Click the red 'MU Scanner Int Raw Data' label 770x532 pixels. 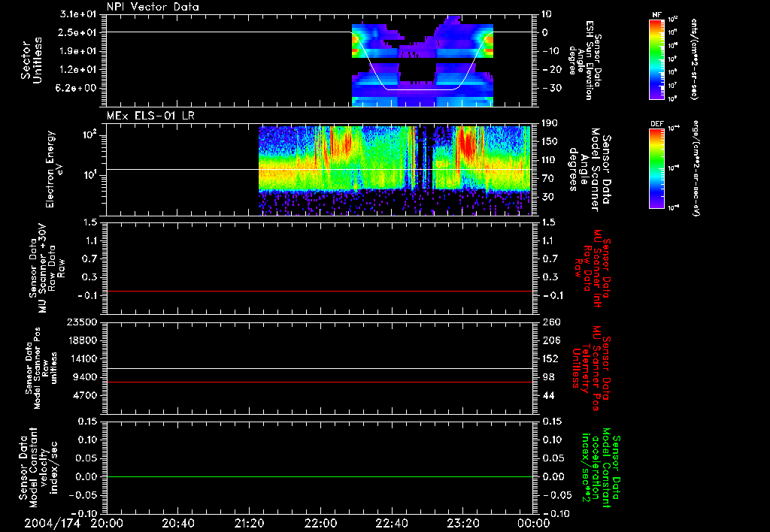pos(591,268)
